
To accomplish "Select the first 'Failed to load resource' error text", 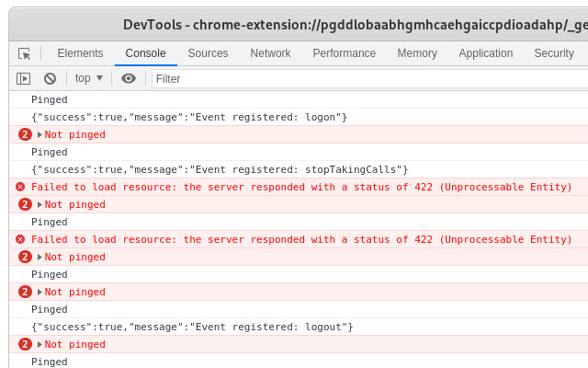I will [x=301, y=187].
